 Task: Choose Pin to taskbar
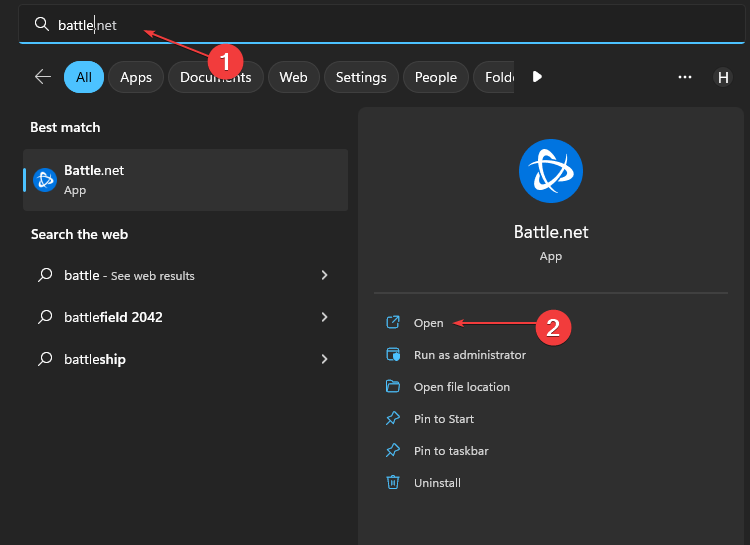coord(451,451)
